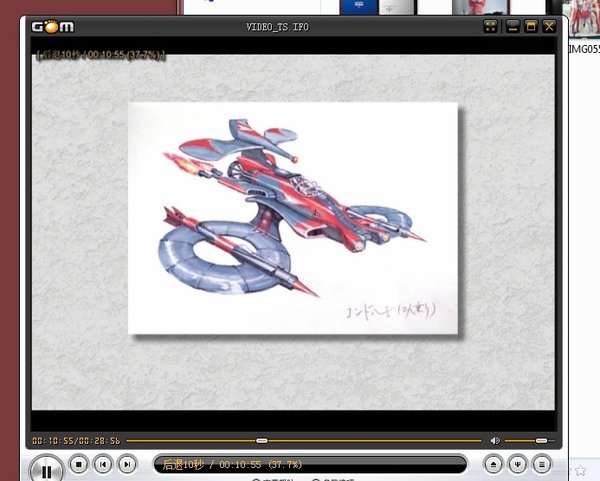Viewport: 600px width, 481px height.
Task: Click the VIDEO_TS.IFO title text
Action: point(277,27)
